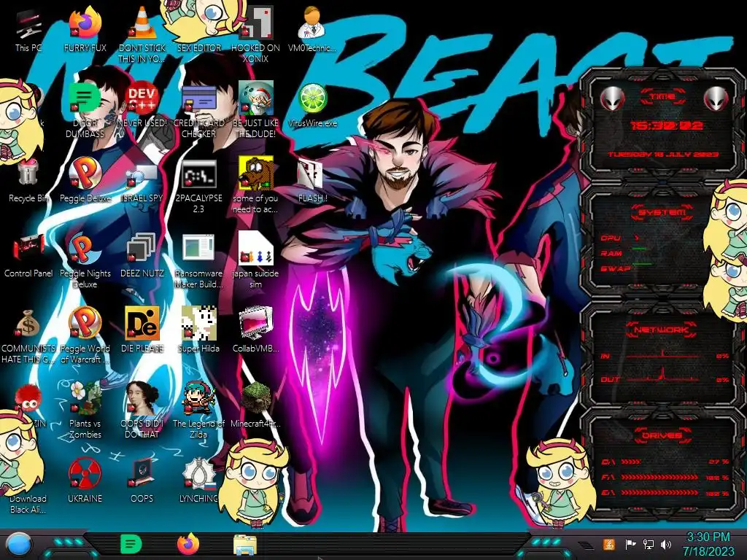The image size is (747, 560).
Task: Click the widget's 'TUESDAY 18 JULY 2023' text
Action: click(x=664, y=155)
